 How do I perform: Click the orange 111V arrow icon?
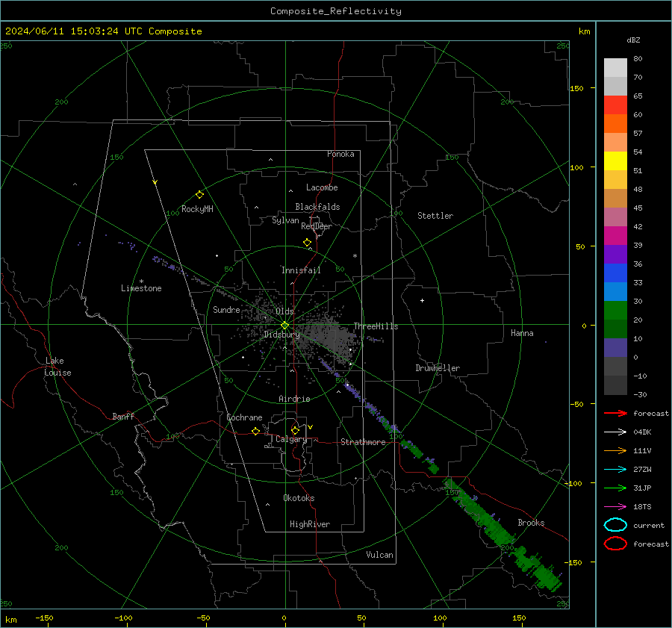point(615,450)
